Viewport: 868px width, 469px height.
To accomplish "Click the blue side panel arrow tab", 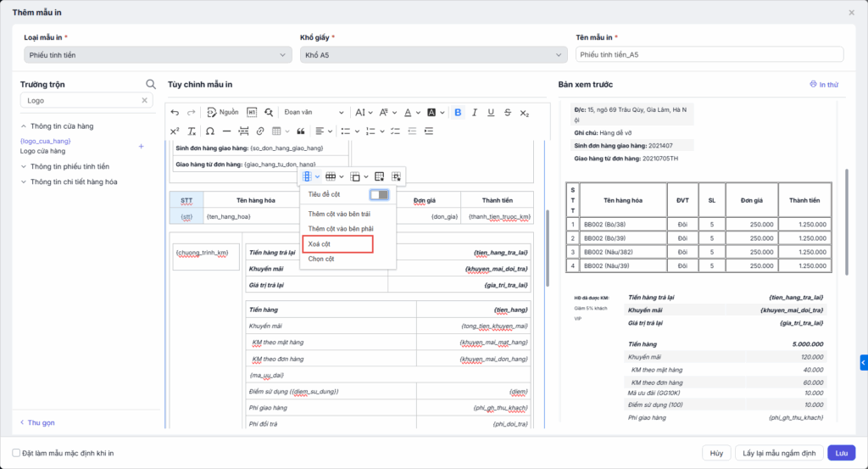I will [864, 363].
